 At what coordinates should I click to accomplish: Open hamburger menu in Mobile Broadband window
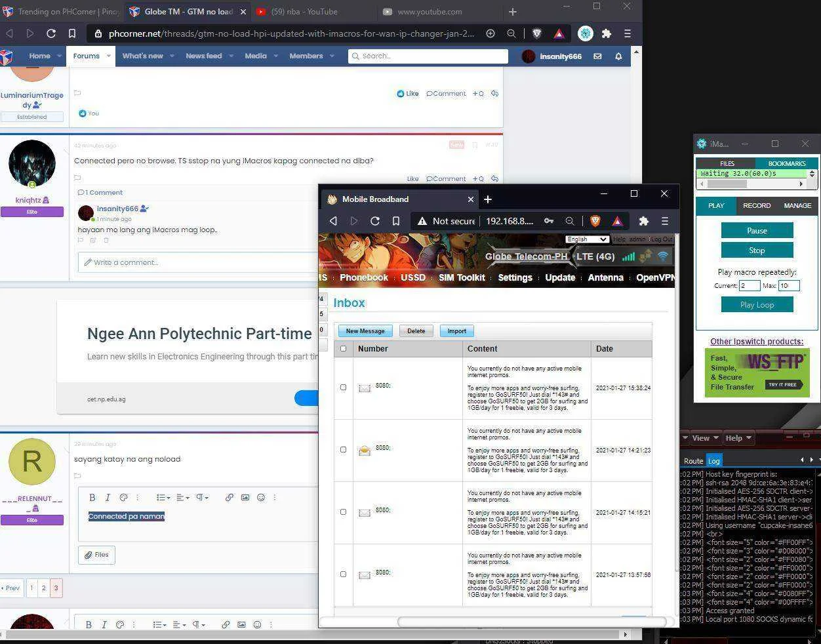664,221
